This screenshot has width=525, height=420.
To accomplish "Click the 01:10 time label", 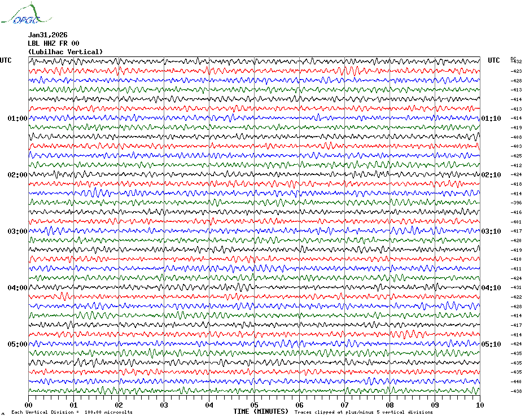I will [491, 119].
